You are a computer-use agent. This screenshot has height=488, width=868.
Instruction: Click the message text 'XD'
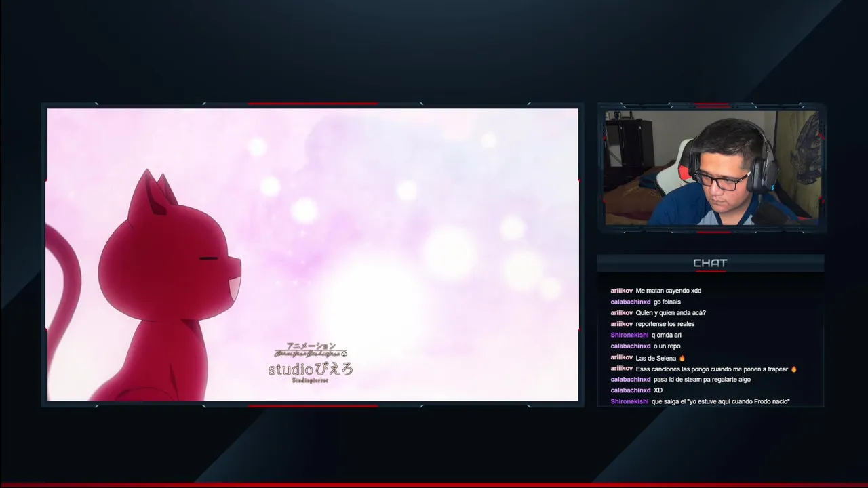tap(658, 390)
